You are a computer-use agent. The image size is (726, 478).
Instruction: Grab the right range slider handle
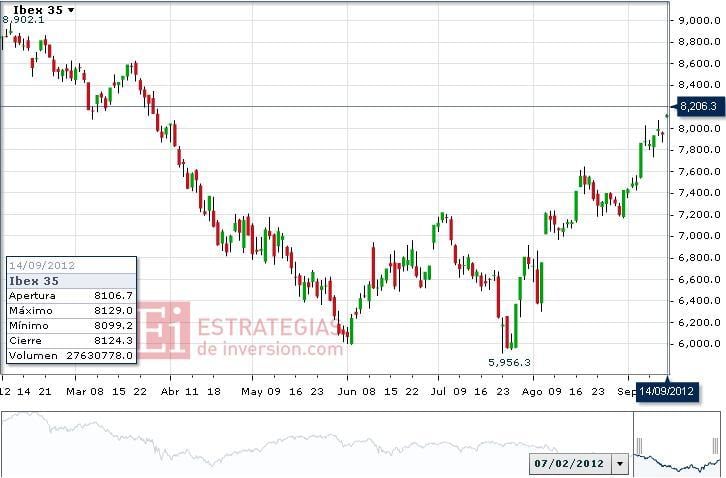coord(716,446)
